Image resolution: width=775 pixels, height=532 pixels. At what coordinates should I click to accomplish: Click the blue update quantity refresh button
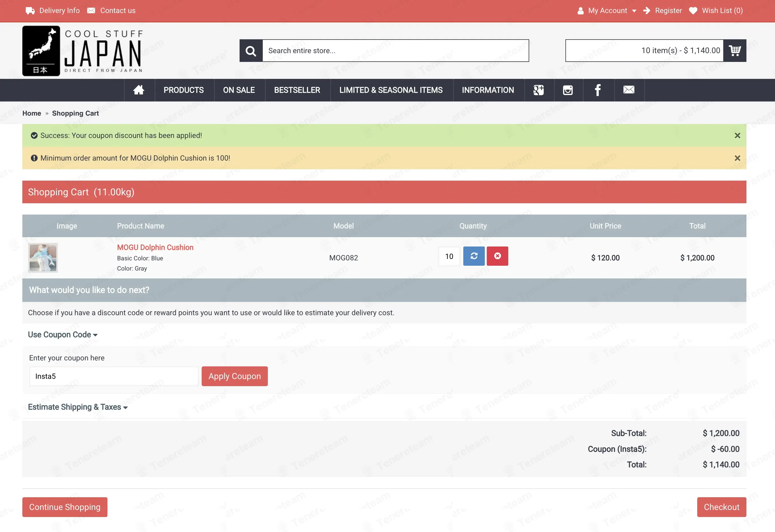click(x=474, y=256)
